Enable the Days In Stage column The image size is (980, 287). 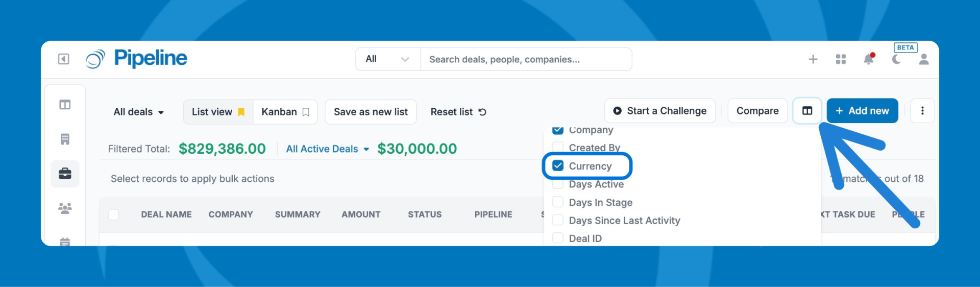pos(558,202)
